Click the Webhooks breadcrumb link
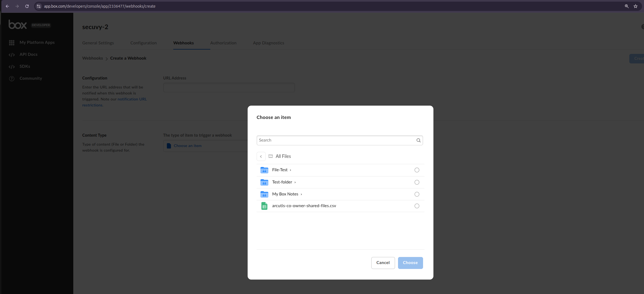Image resolution: width=644 pixels, height=294 pixels. point(93,58)
